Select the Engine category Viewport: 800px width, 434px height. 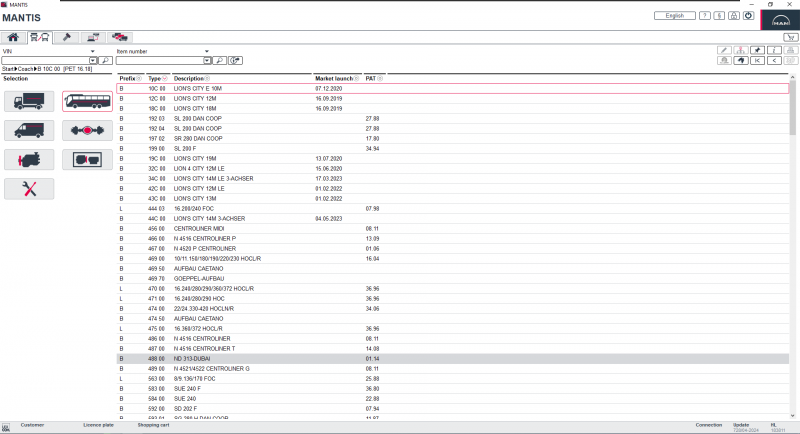point(29,160)
